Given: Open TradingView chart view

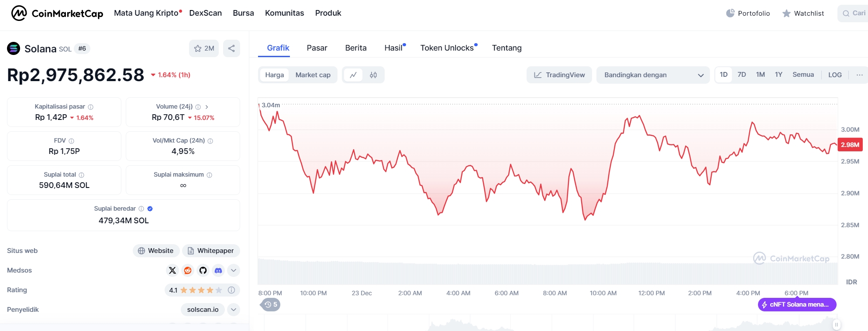Looking at the screenshot, I should pyautogui.click(x=559, y=75).
